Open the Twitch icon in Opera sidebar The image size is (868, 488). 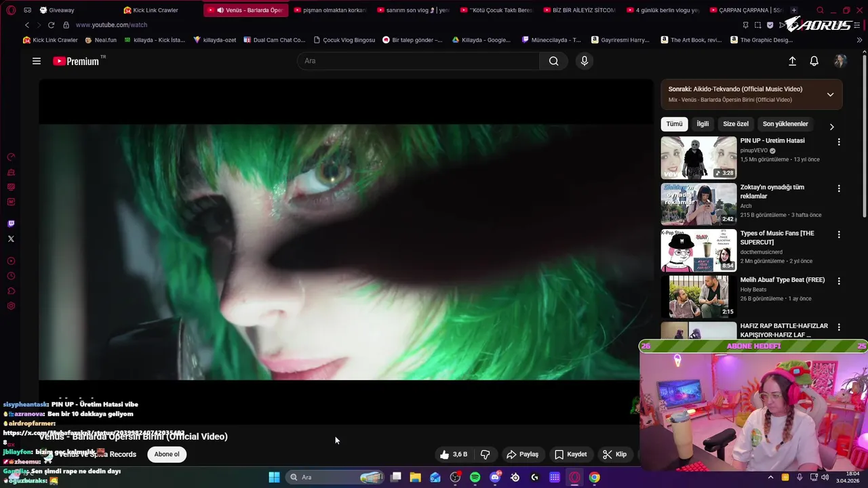pyautogui.click(x=11, y=224)
